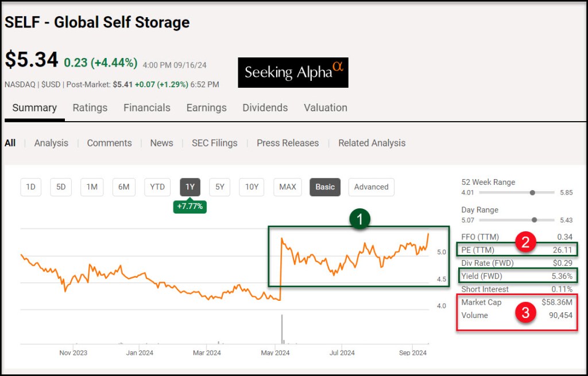Click the green annotation circle number 1
This screenshot has height=376, width=588.
click(360, 219)
